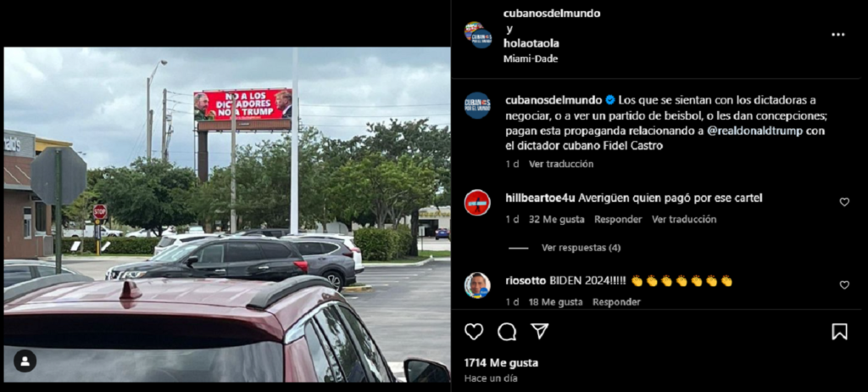Like riosotto's comment heart

tap(844, 284)
